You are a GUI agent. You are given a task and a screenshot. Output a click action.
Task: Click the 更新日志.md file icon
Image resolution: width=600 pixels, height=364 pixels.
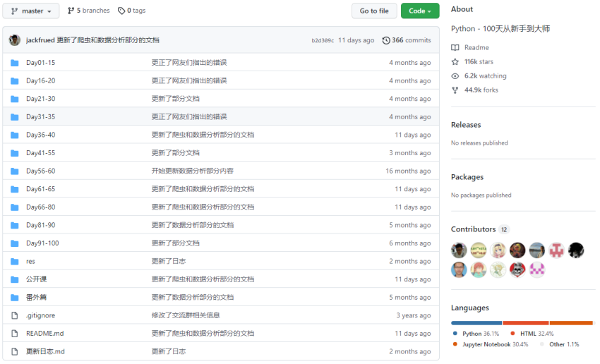tap(15, 351)
